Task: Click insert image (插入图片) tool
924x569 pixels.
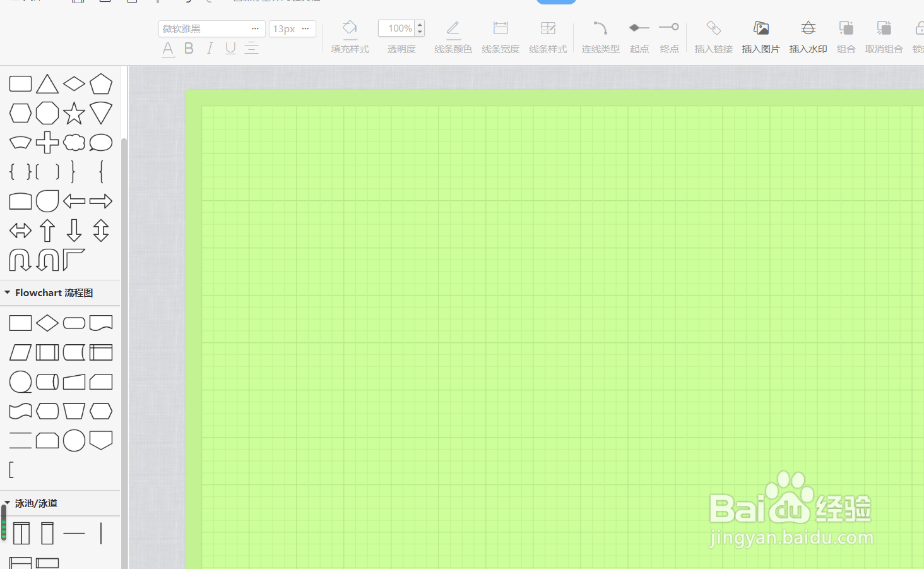Action: click(x=761, y=37)
